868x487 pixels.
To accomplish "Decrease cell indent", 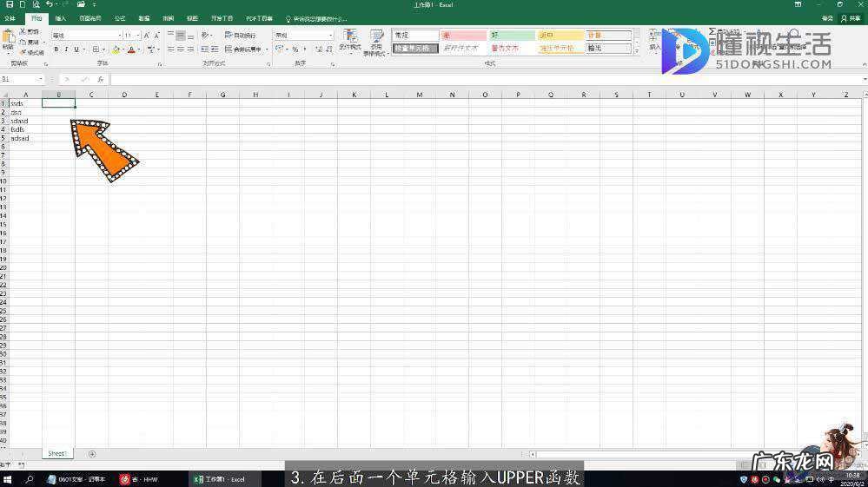I will tap(205, 49).
